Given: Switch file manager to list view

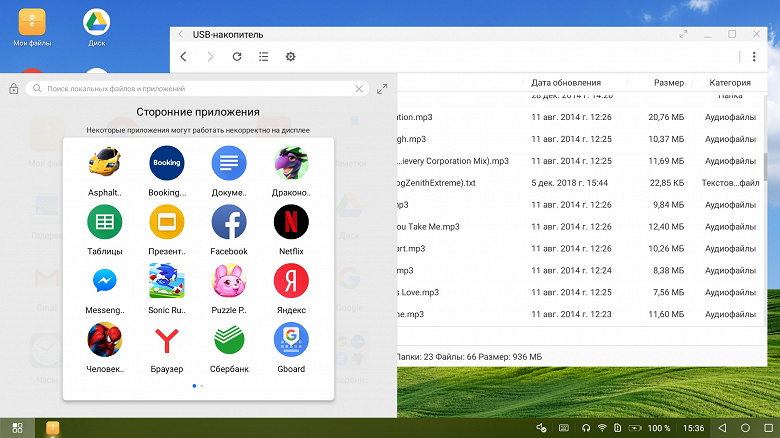Looking at the screenshot, I should coord(264,57).
